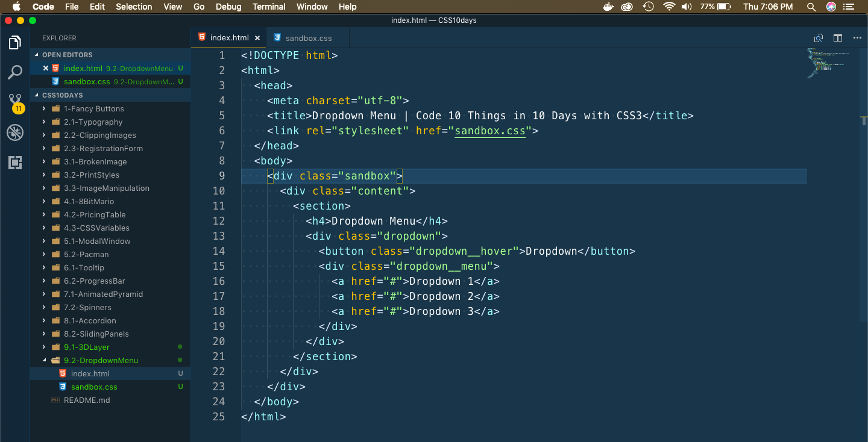868x442 pixels.
Task: Expand the 4.3-CSSVariables folder
Action: 110,228
